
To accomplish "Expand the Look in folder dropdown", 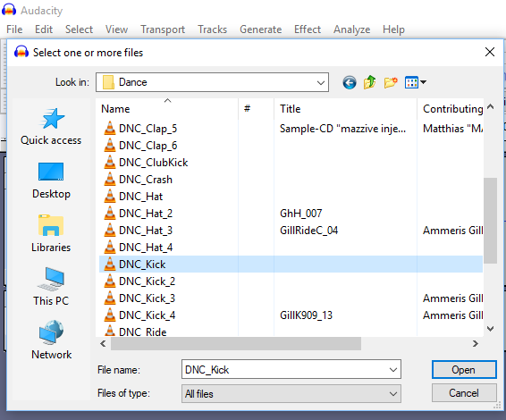I will click(320, 82).
